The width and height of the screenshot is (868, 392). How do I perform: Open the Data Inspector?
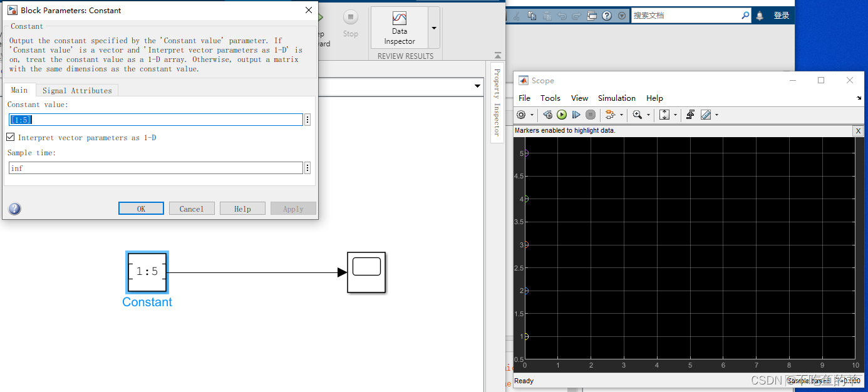coord(400,28)
